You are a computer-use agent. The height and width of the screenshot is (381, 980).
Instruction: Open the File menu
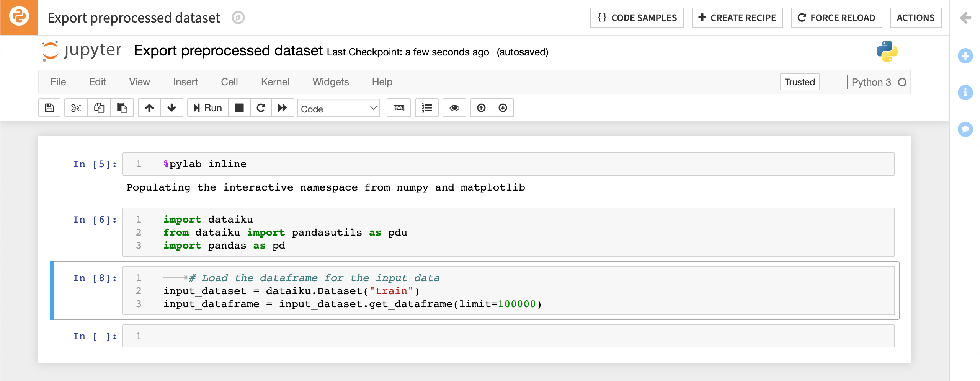(x=58, y=82)
